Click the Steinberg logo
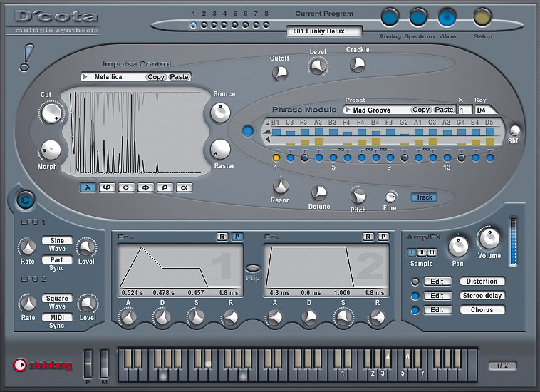540x392 pixels. click(x=43, y=365)
